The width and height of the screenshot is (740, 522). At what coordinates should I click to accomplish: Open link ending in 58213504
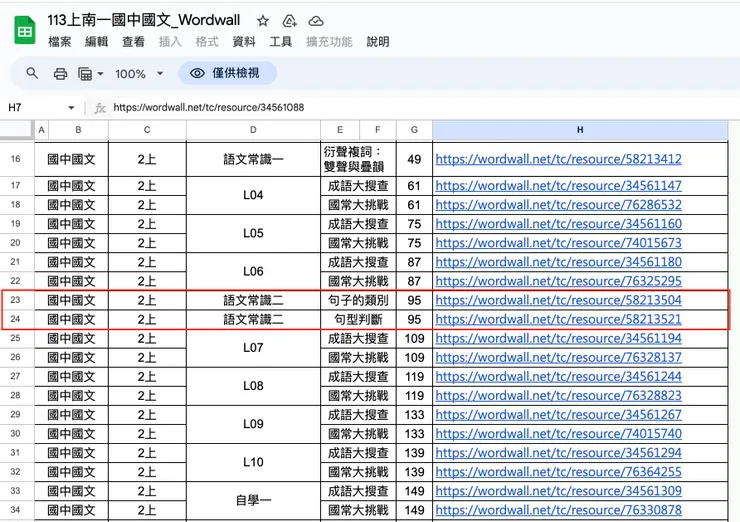click(558, 300)
